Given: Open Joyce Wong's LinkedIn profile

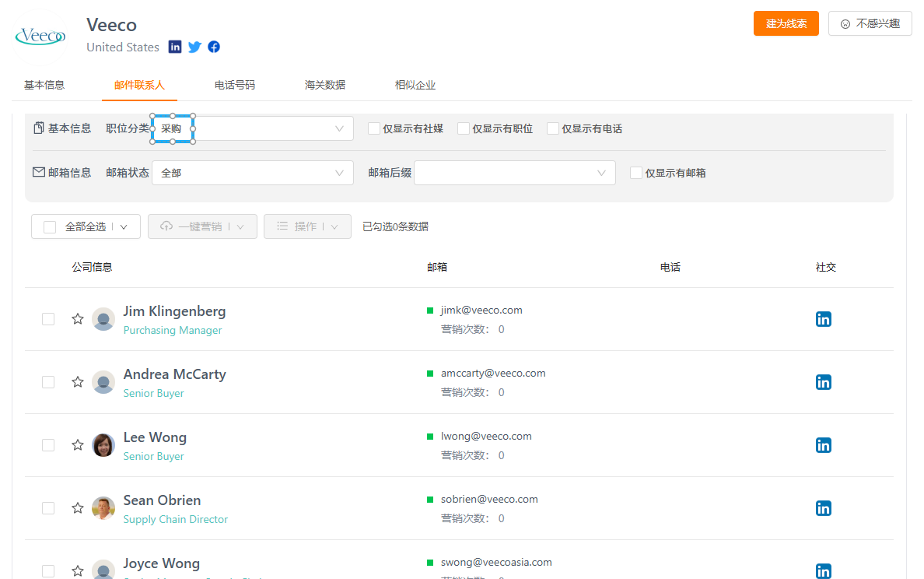Looking at the screenshot, I should click(x=823, y=570).
